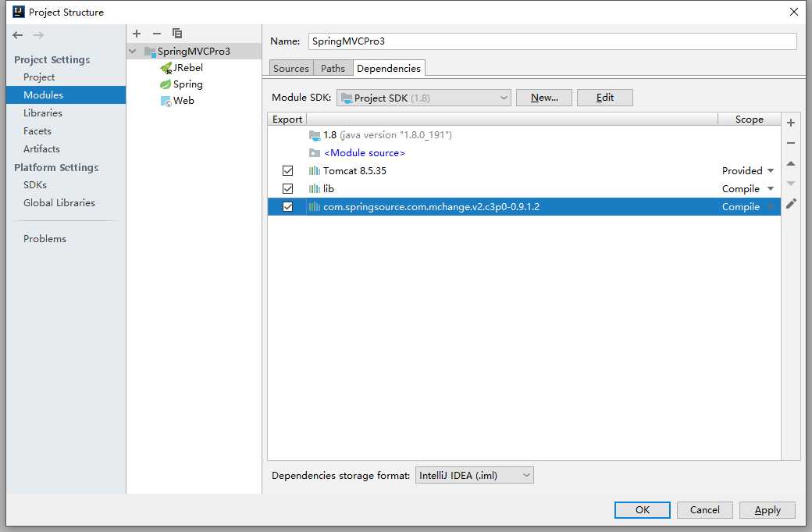Click the Cancel button
This screenshot has width=812, height=532.
[x=705, y=509]
